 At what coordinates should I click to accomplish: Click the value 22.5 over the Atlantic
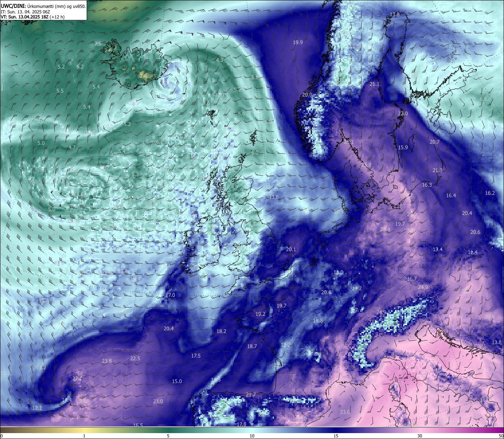click(135, 359)
